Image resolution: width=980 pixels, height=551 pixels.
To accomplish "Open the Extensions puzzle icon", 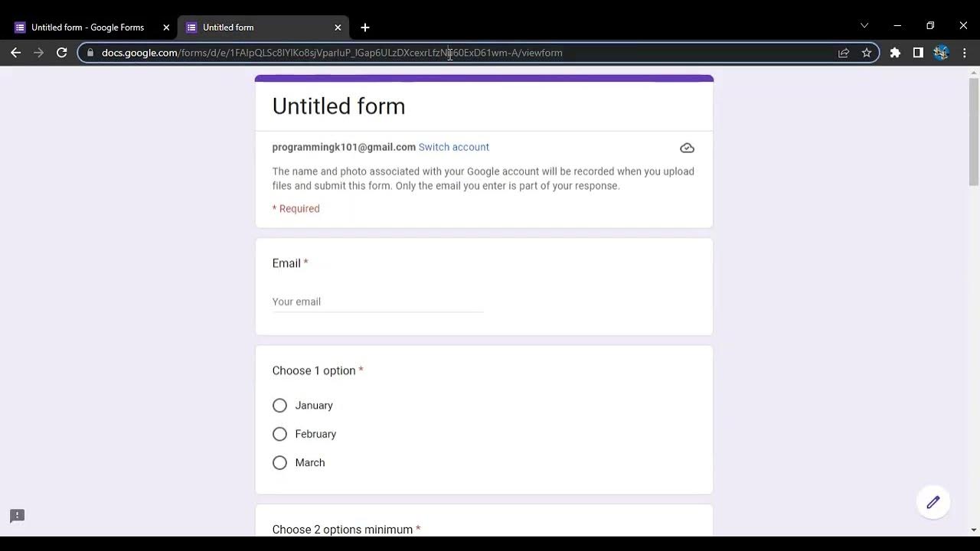I will pos(895,53).
